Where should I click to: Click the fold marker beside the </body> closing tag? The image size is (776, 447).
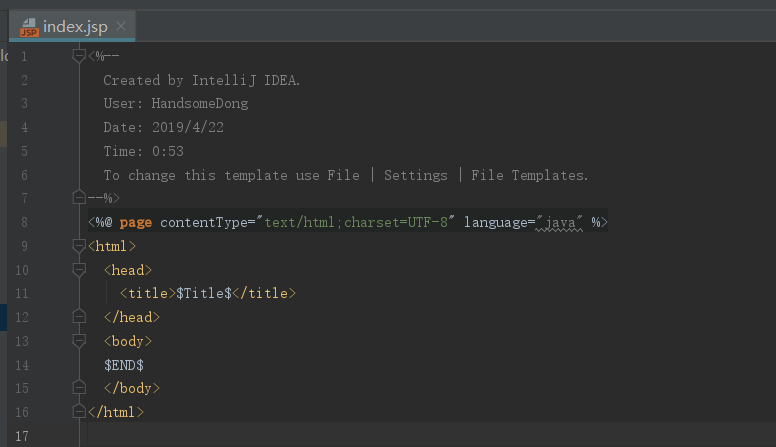80,388
